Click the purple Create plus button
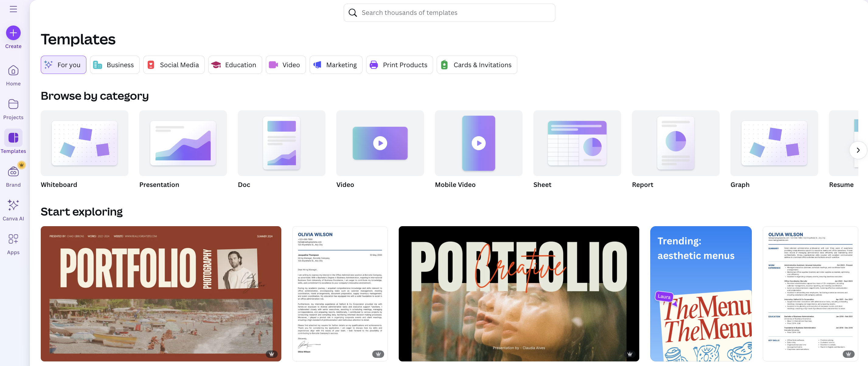This screenshot has height=366, width=868. click(x=13, y=33)
